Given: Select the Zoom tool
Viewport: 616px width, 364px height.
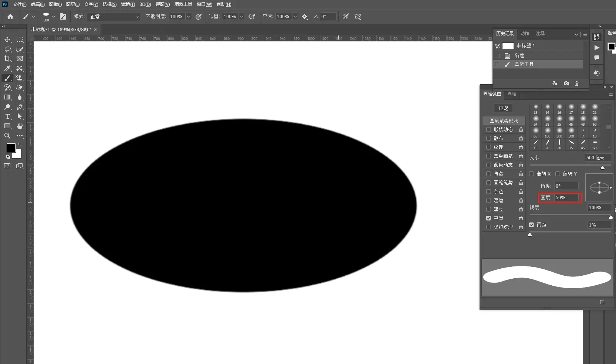Looking at the screenshot, I should coord(7,136).
